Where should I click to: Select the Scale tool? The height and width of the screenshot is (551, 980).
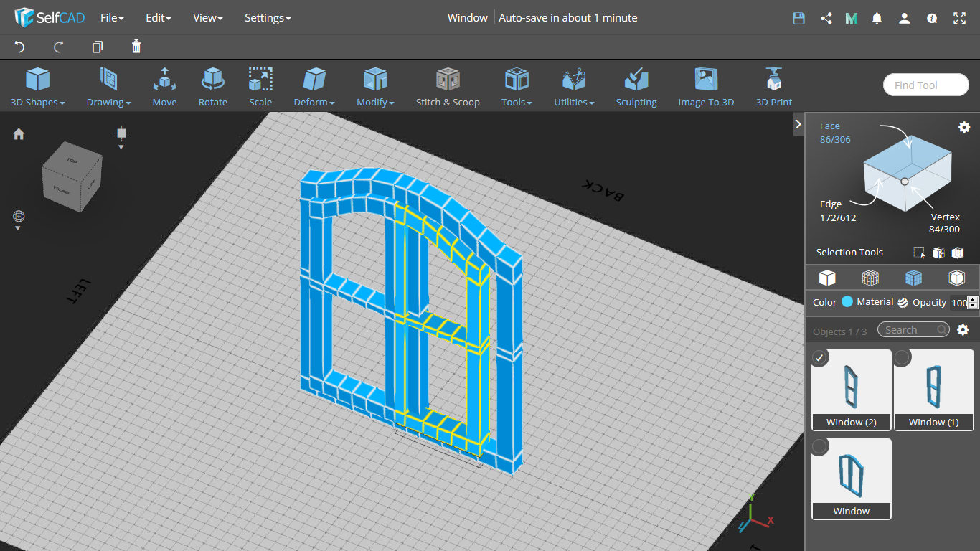pos(260,87)
